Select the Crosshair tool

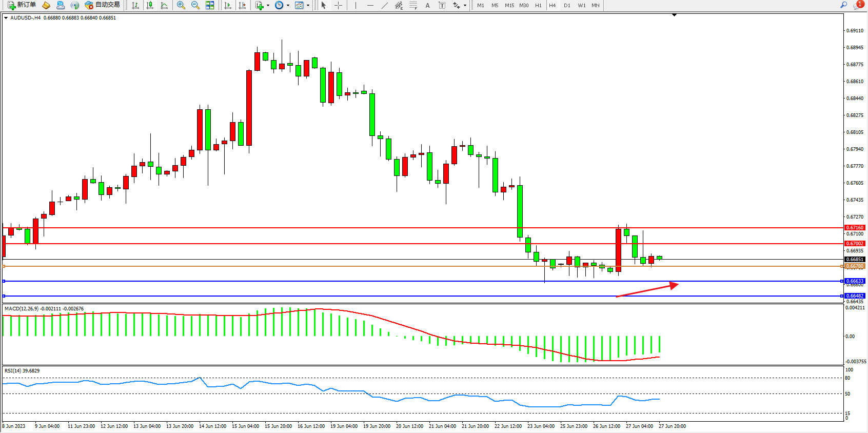coord(339,5)
